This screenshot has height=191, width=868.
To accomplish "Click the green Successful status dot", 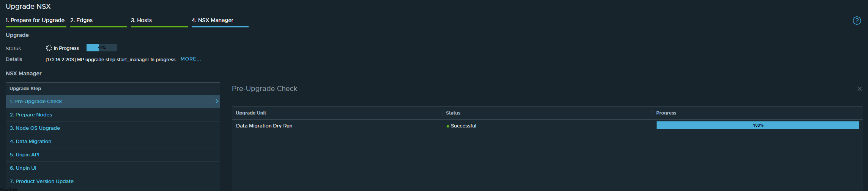I will point(448,126).
